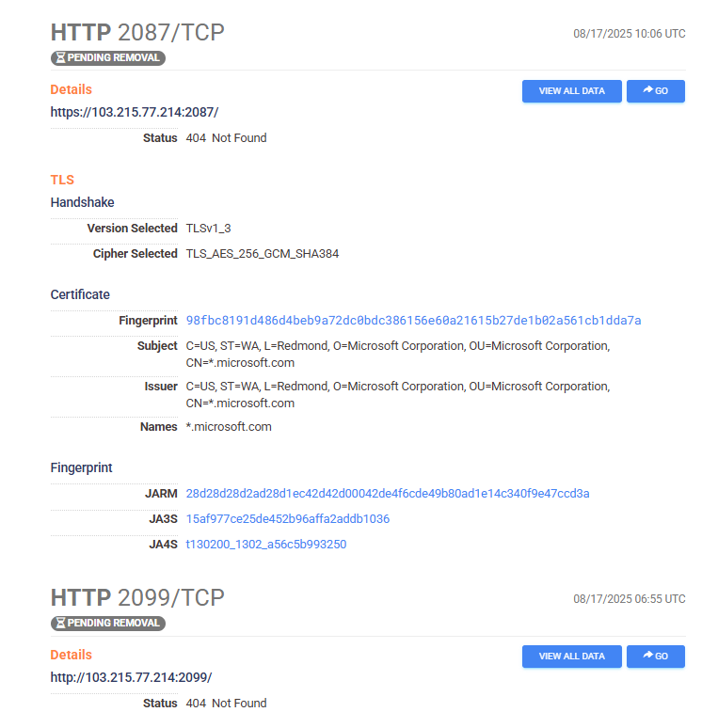Click the 08/17/2025 06:55 UTC timestamp
The height and width of the screenshot is (728, 702).
(x=629, y=599)
